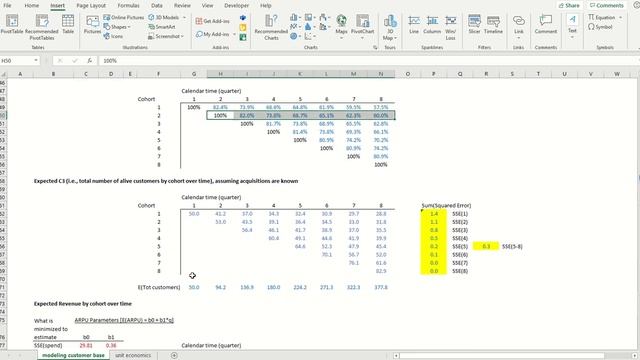Insert a Table from the ribbon

(x=68, y=24)
